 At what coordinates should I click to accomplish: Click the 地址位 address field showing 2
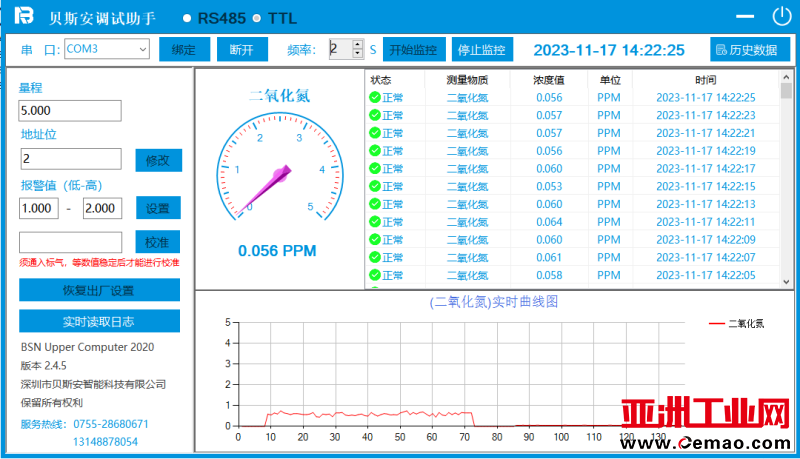pyautogui.click(x=71, y=159)
